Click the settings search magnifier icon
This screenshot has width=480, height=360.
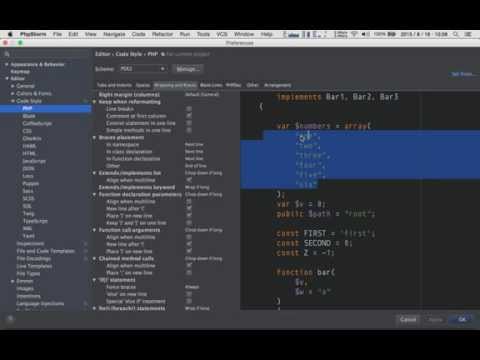7,54
